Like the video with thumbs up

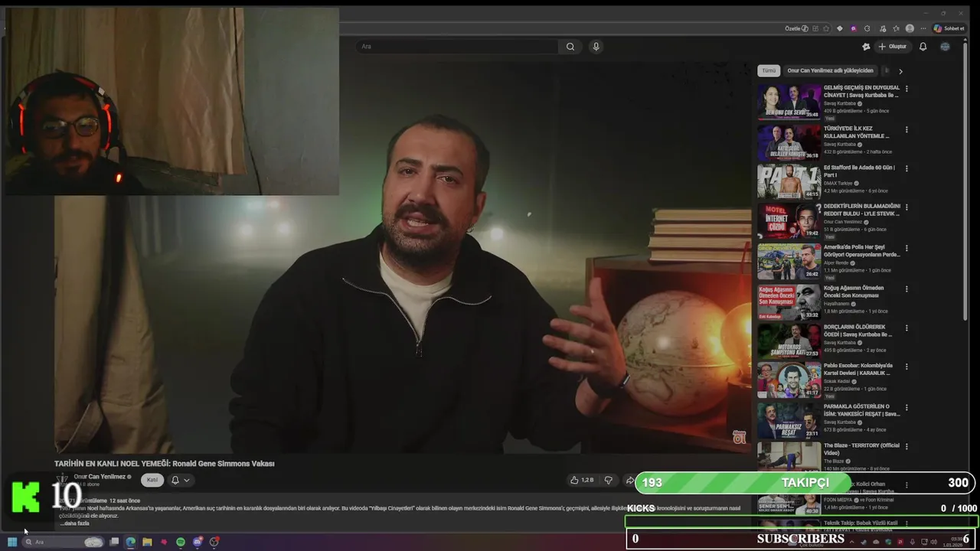point(583,480)
